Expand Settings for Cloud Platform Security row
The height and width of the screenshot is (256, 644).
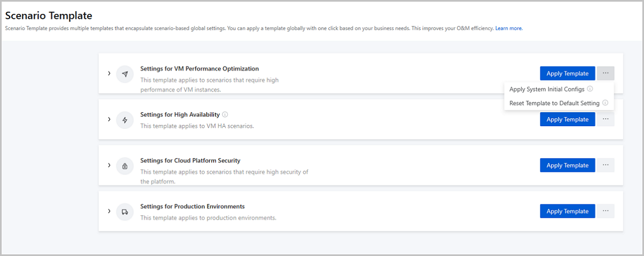click(x=109, y=166)
